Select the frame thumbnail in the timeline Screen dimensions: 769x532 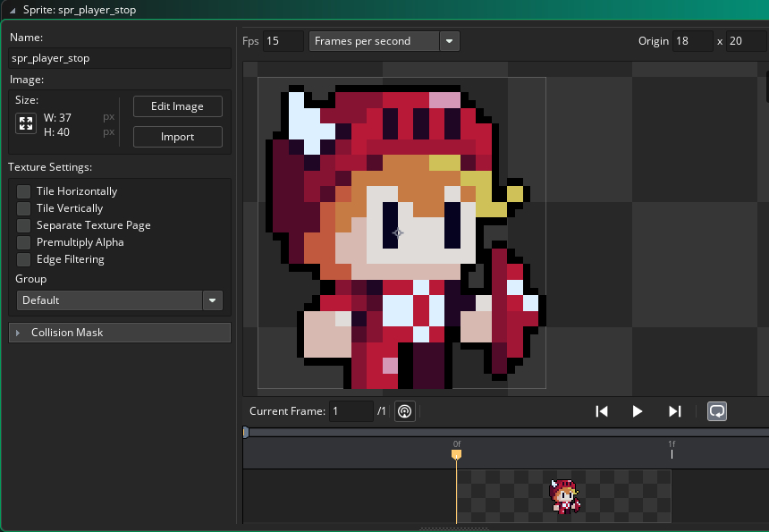pyautogui.click(x=564, y=496)
